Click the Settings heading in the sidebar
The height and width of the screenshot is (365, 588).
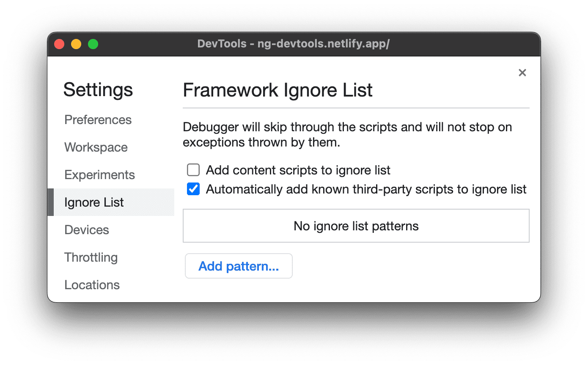[x=98, y=90]
